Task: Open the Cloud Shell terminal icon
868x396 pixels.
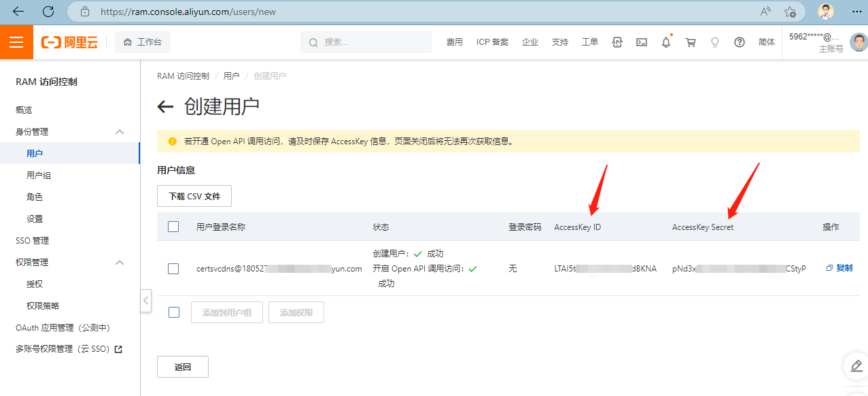Action: point(641,42)
